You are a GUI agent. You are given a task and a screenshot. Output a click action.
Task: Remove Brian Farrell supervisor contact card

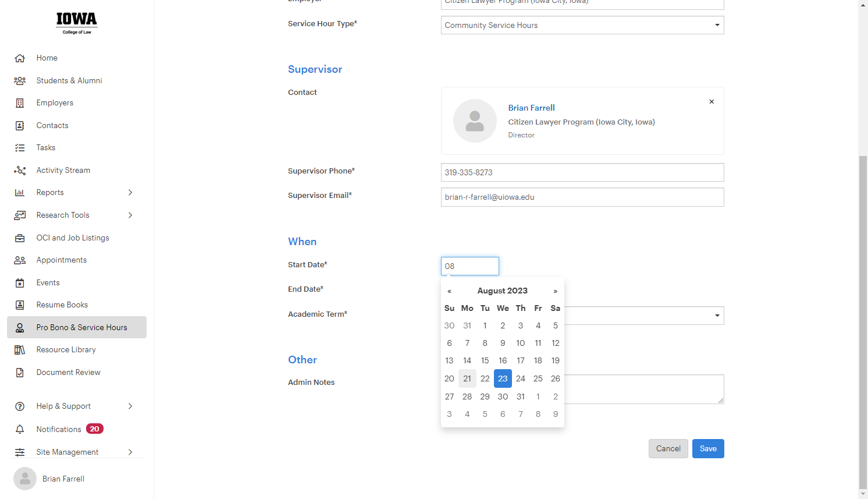coord(712,102)
